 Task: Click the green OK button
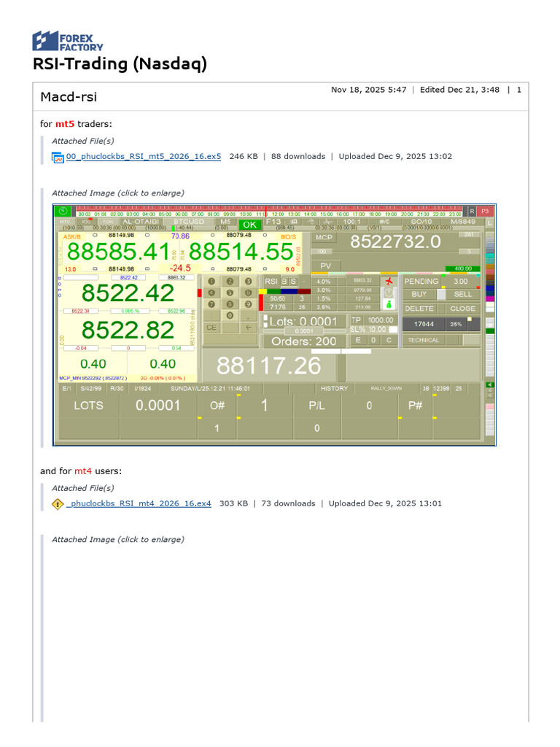coord(249,225)
